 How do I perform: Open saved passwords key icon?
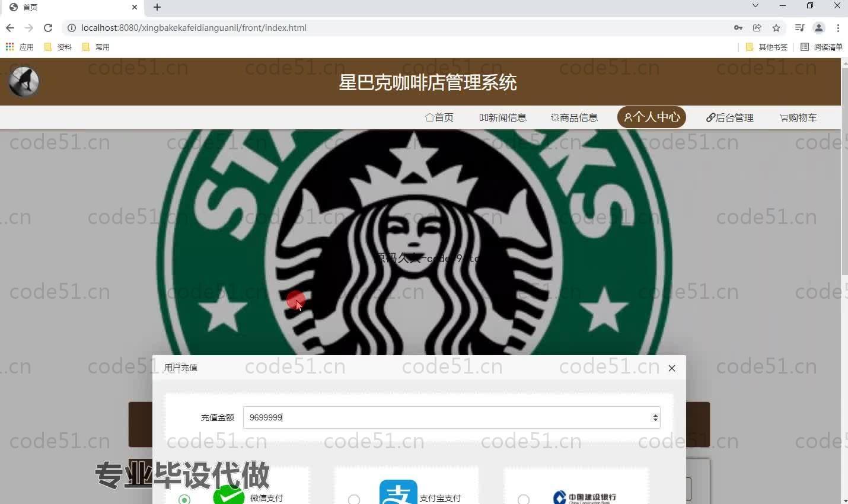[738, 28]
